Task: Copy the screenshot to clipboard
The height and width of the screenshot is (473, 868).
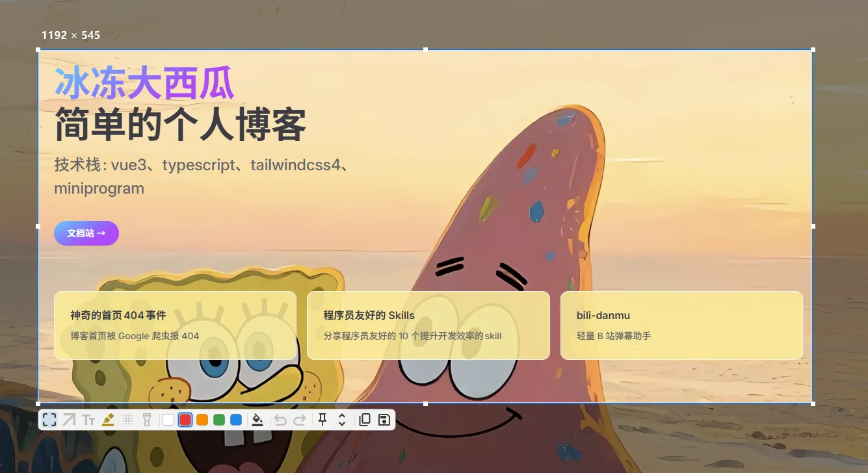Action: click(365, 420)
